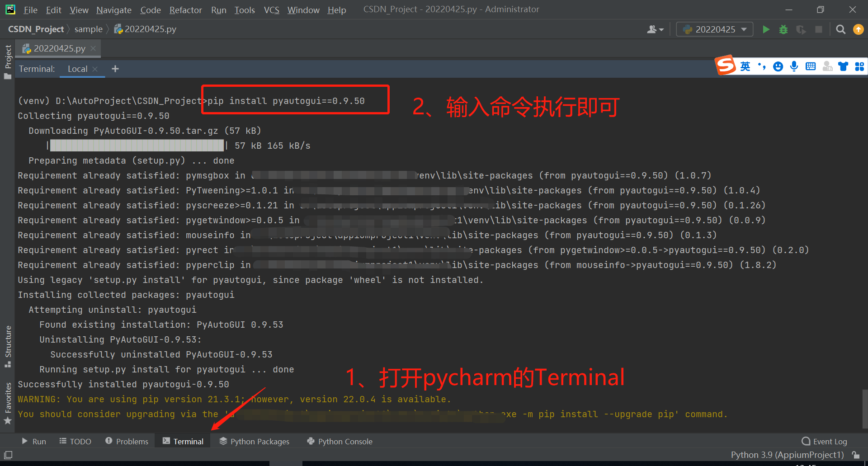Open the Run menu
Image resolution: width=868 pixels, height=466 pixels.
(x=218, y=9)
